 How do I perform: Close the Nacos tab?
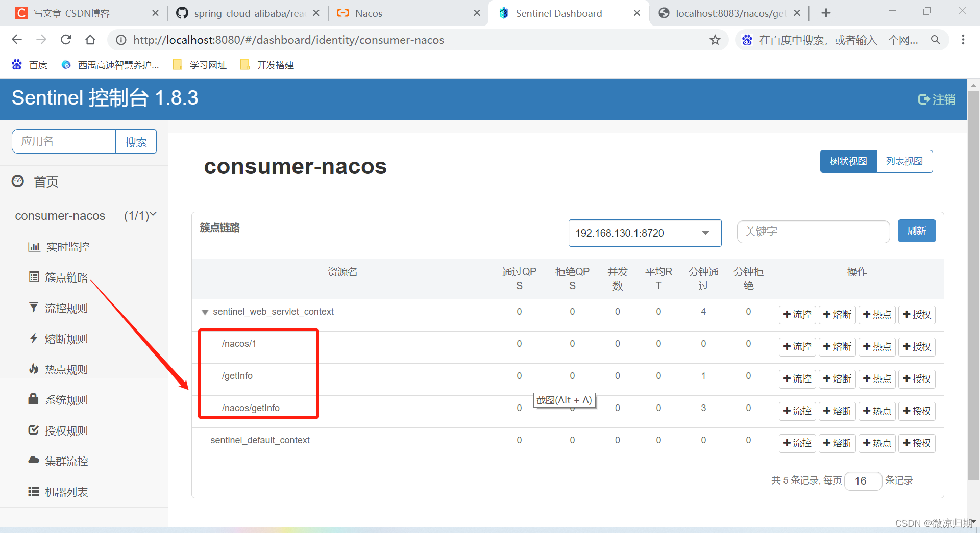(477, 13)
